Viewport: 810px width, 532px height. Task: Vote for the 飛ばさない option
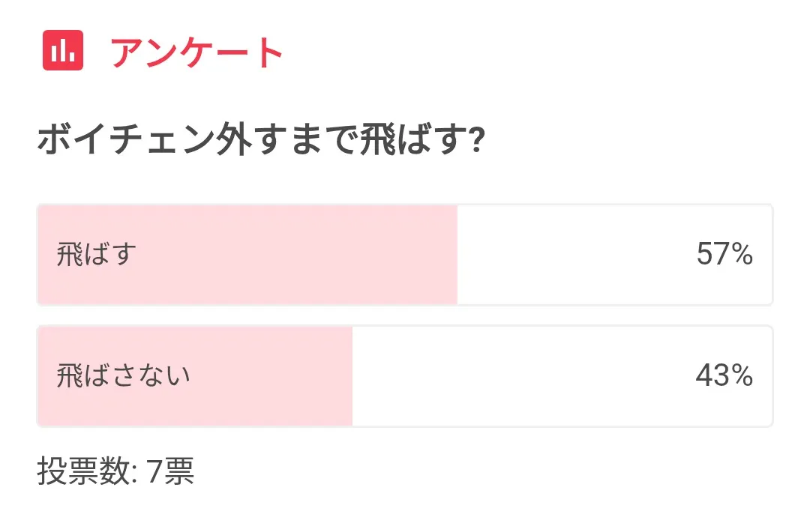(404, 376)
